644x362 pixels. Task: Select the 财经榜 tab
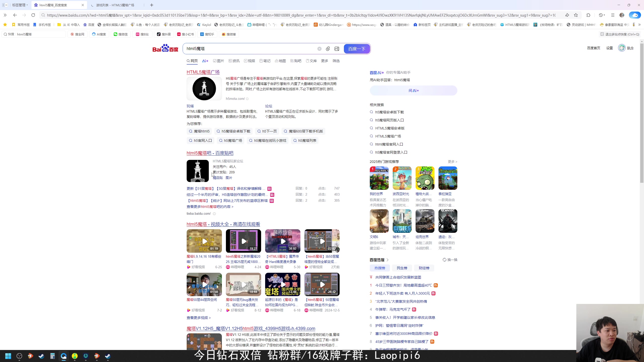coord(424,268)
